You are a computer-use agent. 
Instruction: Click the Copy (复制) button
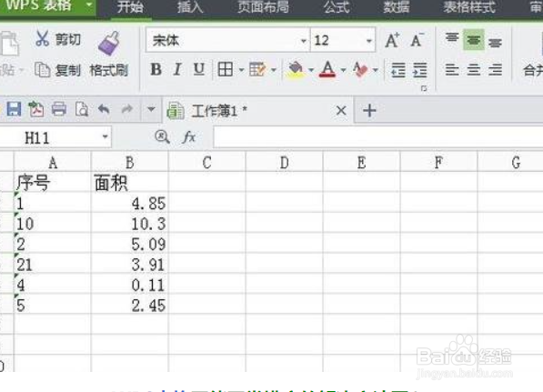pos(57,70)
